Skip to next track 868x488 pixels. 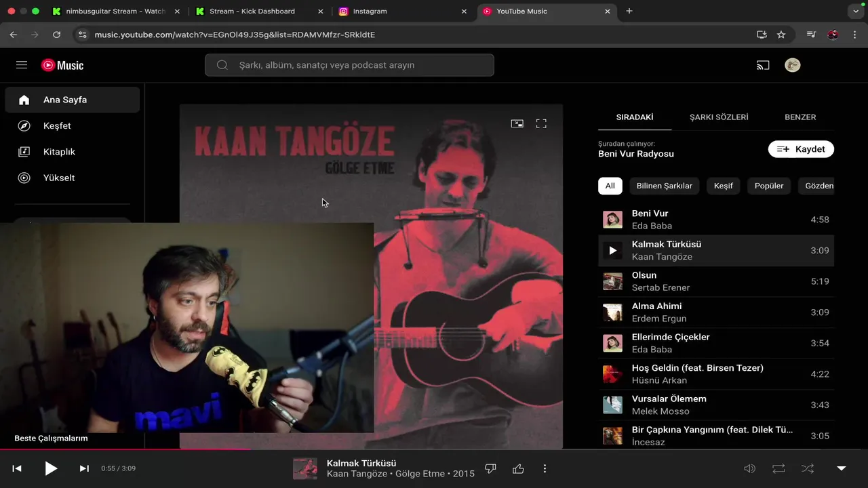tap(84, 468)
